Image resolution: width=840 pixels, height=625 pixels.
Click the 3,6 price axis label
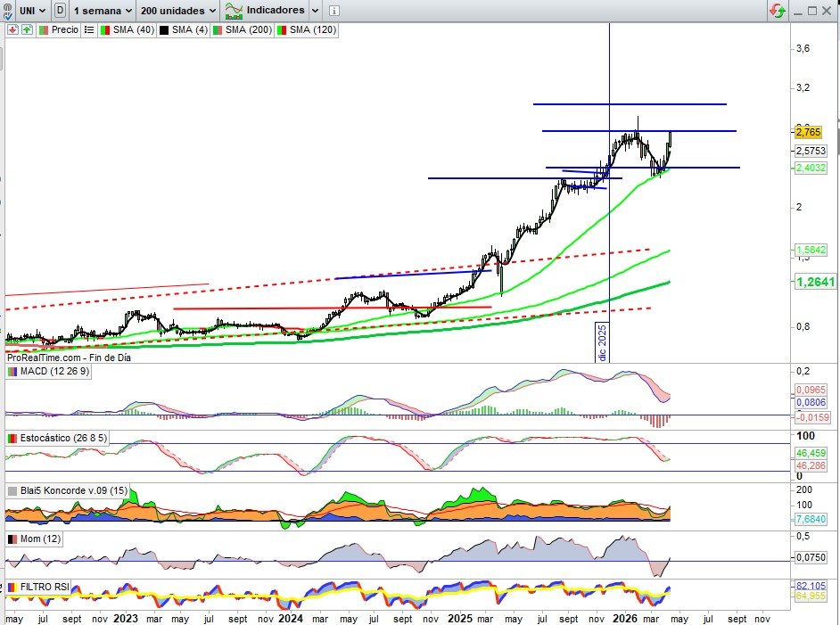[803, 49]
